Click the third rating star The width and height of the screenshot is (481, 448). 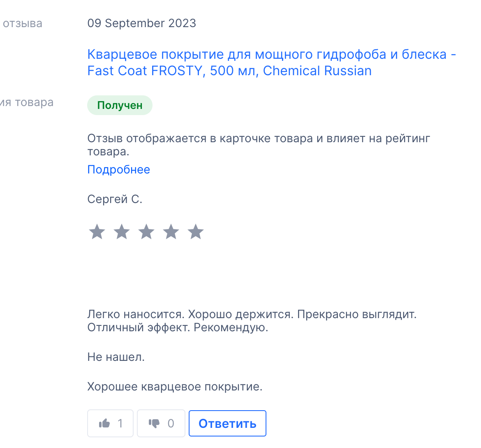146,232
